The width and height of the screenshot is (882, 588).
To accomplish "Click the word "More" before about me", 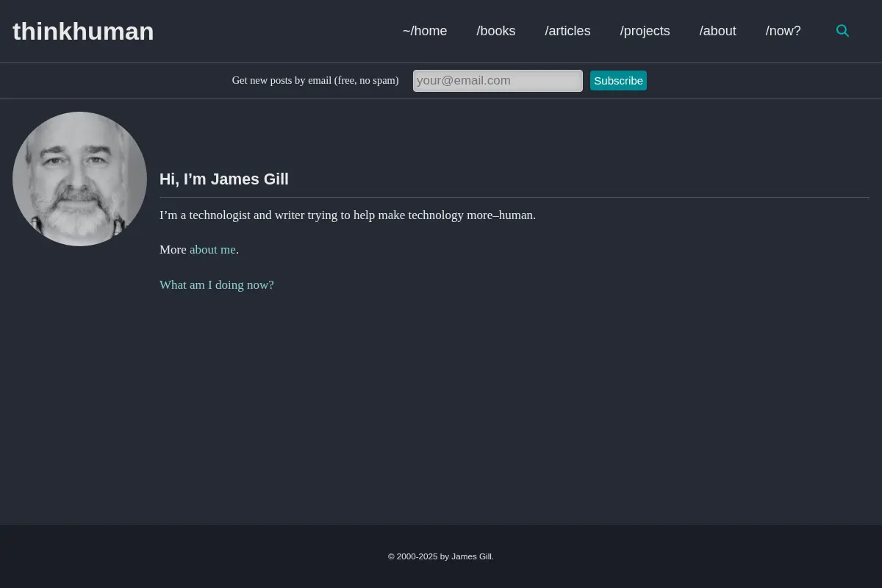I will click(x=173, y=250).
